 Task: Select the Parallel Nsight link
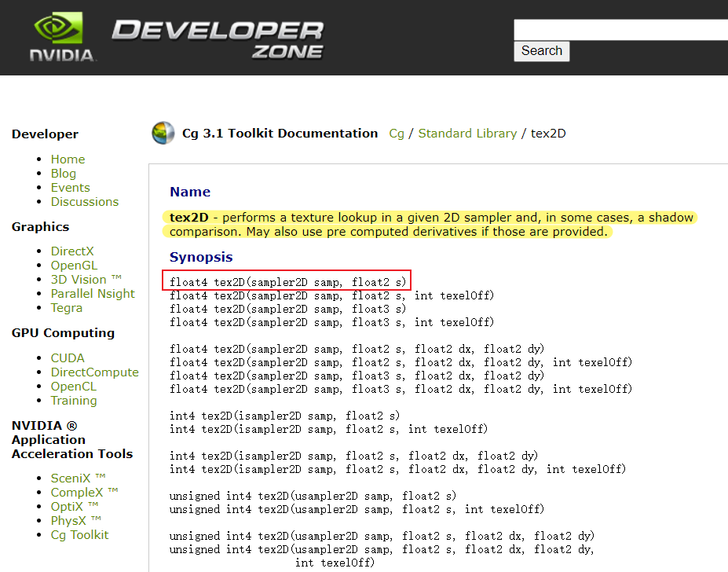point(93,293)
